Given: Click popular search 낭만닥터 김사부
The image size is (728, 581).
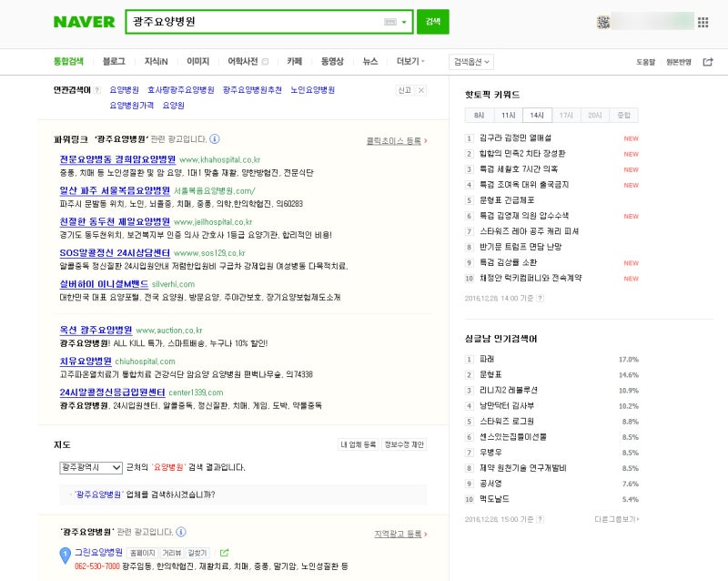Looking at the screenshot, I should (x=507, y=406).
